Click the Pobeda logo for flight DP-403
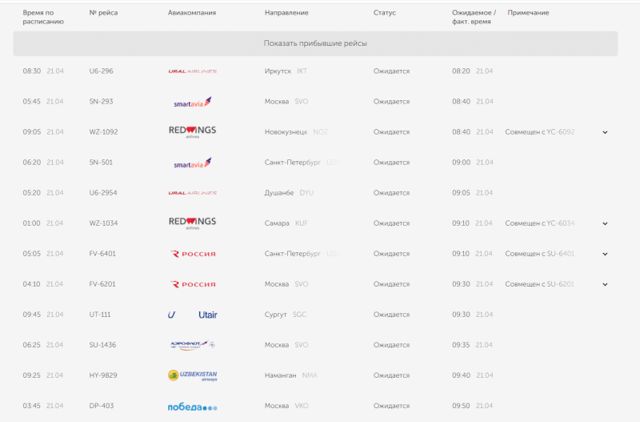 click(x=192, y=406)
